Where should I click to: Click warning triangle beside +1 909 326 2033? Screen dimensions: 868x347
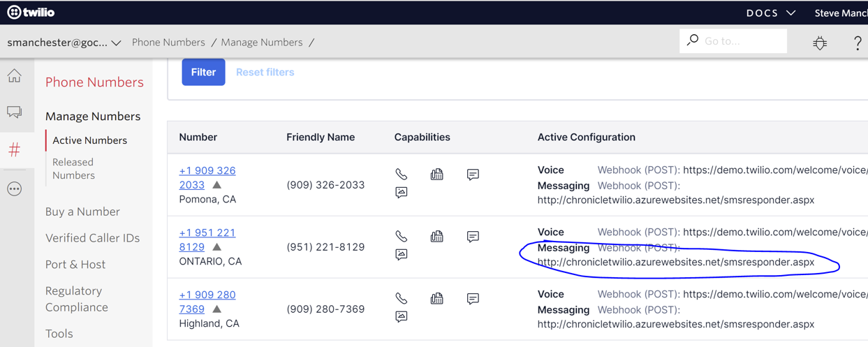coord(217,185)
